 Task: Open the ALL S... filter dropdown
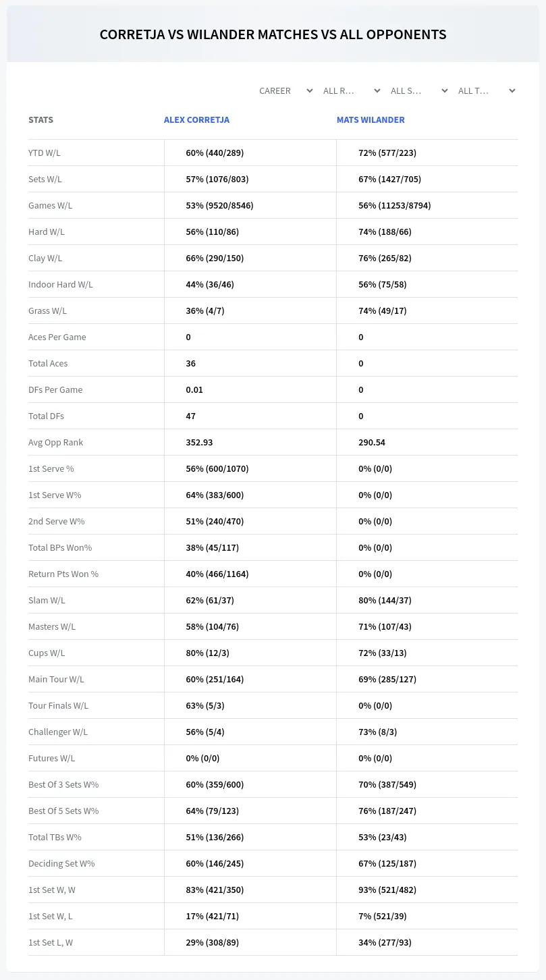tap(418, 90)
